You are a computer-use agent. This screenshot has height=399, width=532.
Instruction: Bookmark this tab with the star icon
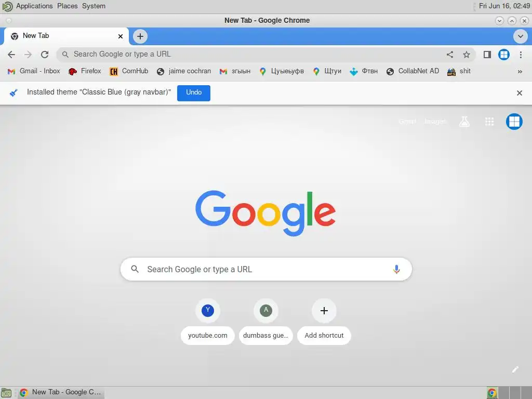pyautogui.click(x=467, y=54)
